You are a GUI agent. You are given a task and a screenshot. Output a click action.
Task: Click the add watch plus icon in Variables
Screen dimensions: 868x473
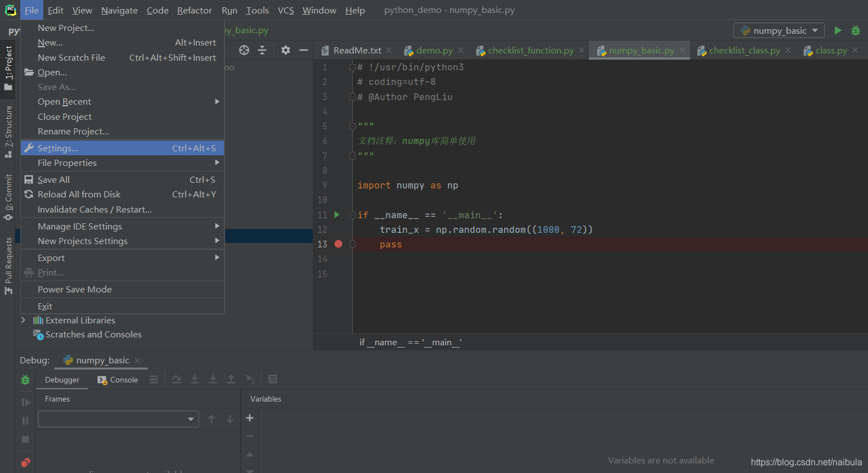pyautogui.click(x=250, y=418)
